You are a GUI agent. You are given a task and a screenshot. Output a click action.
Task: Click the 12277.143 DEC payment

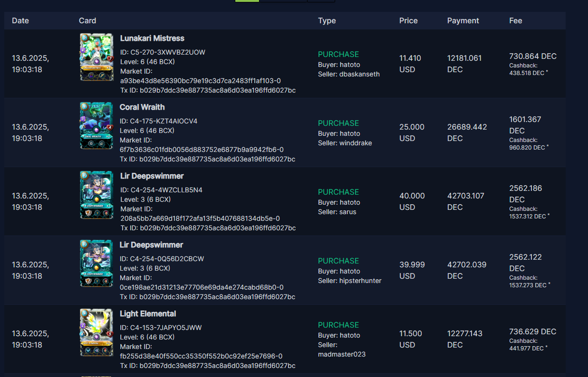coord(465,339)
